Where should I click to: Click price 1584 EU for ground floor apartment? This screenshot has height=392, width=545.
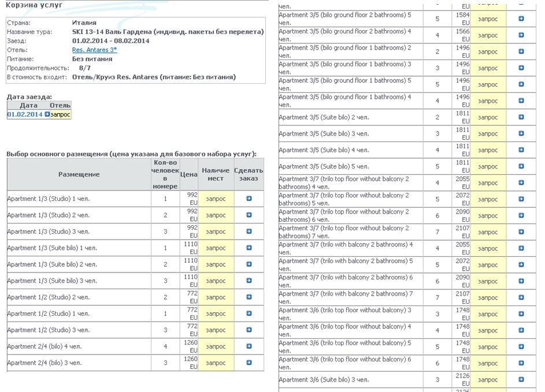pyautogui.click(x=462, y=18)
